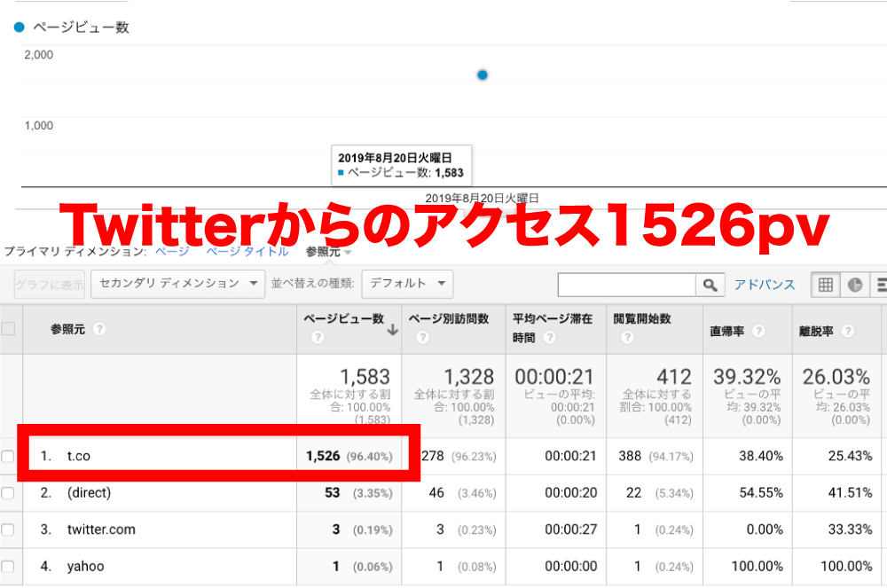Sort by ページ別訪問数 column header
The image size is (887, 588).
click(449, 319)
